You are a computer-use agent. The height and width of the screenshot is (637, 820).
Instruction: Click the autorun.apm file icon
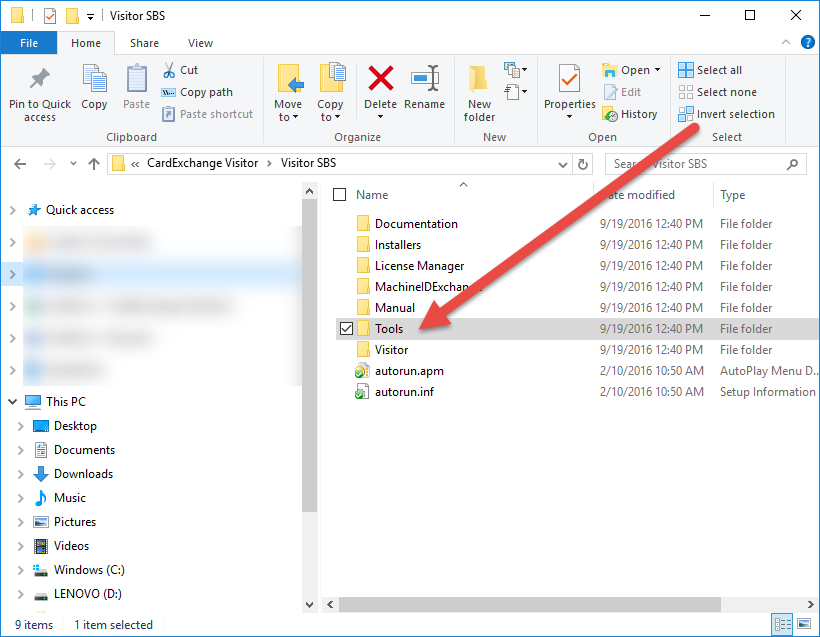tap(362, 371)
